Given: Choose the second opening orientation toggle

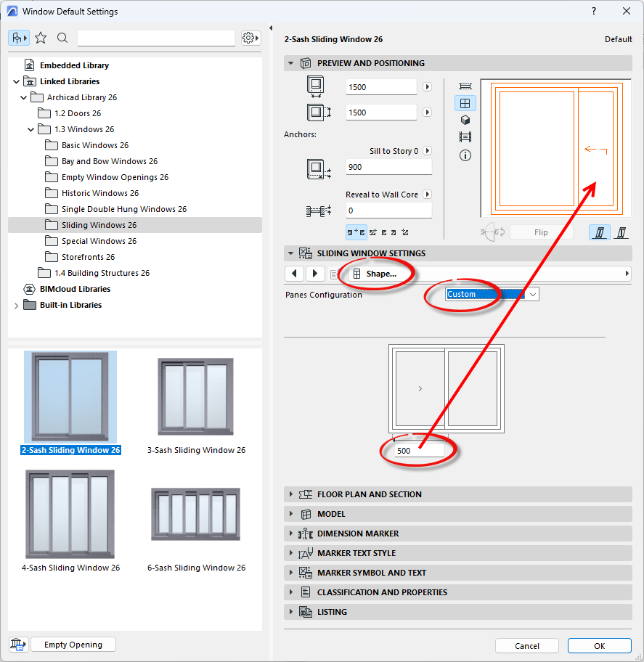Looking at the screenshot, I should (621, 232).
